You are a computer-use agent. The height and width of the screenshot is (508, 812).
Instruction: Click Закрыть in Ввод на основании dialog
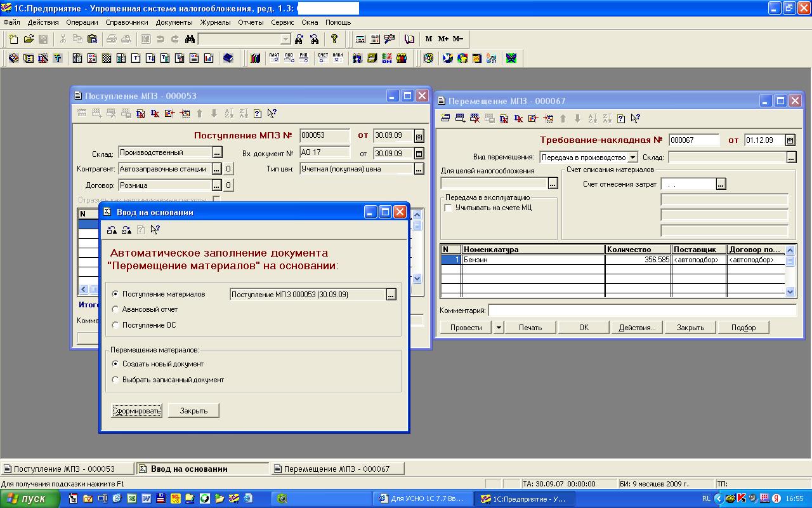pyautogui.click(x=194, y=411)
